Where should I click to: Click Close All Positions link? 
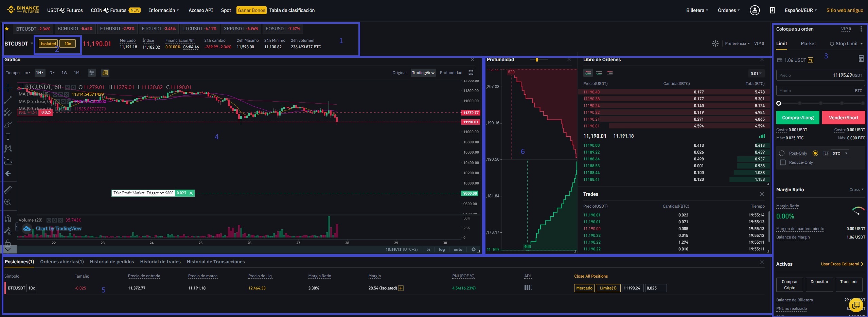[591, 276]
